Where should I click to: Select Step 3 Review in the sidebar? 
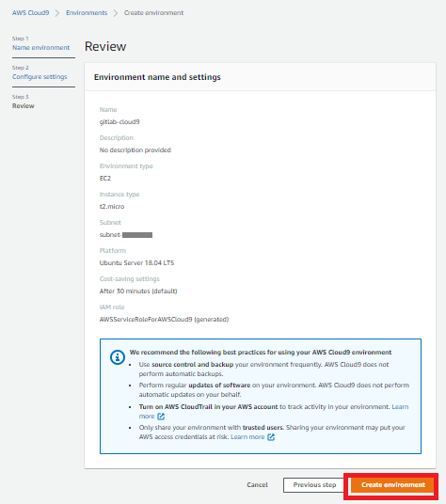coord(24,105)
